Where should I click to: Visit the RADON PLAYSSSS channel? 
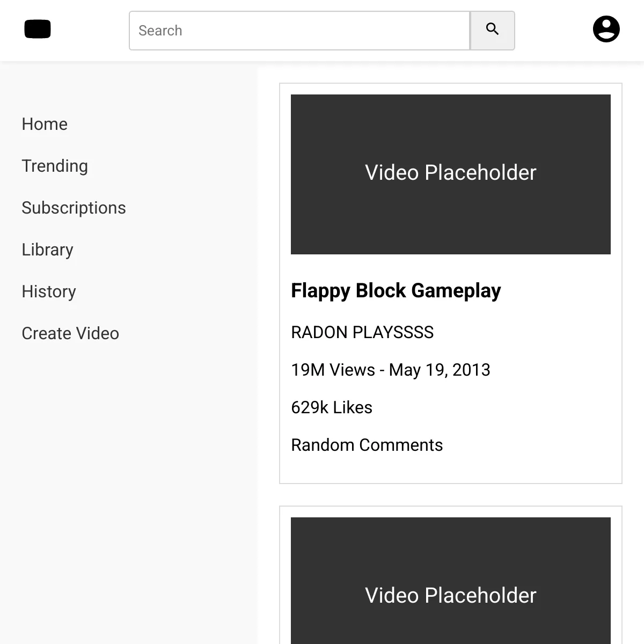(x=362, y=332)
